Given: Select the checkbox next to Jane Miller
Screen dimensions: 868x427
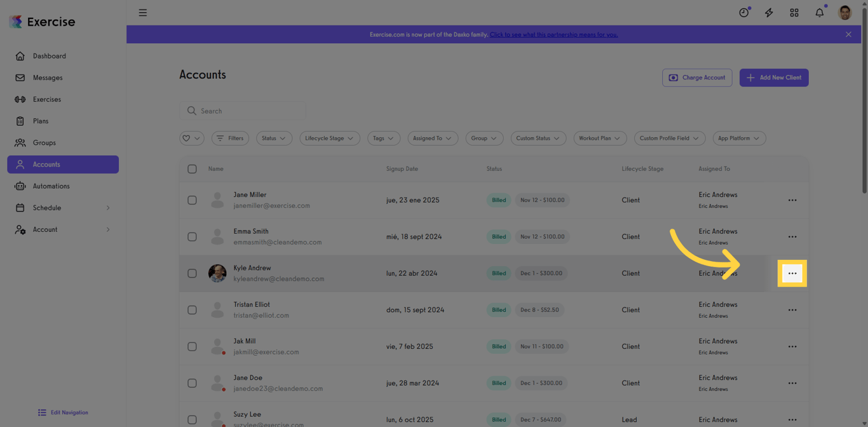Looking at the screenshot, I should coord(192,200).
